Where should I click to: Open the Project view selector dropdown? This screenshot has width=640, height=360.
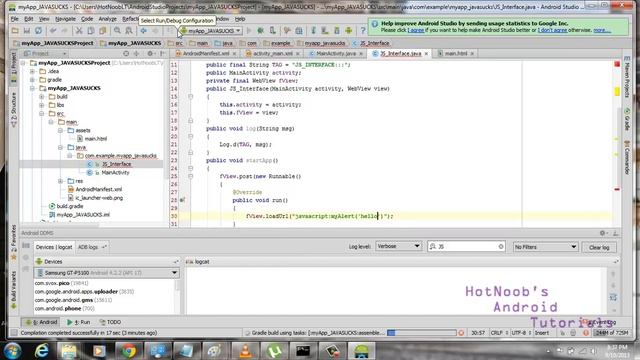click(45, 53)
